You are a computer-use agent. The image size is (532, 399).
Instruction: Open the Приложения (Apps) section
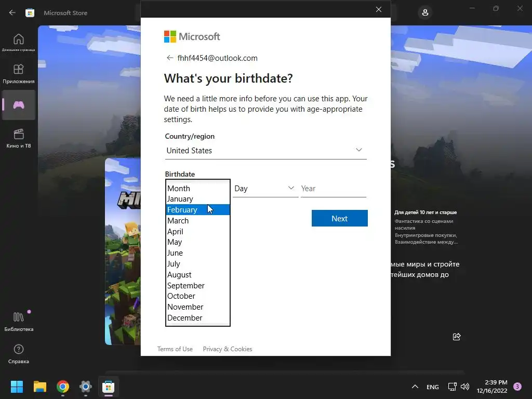tap(18, 74)
